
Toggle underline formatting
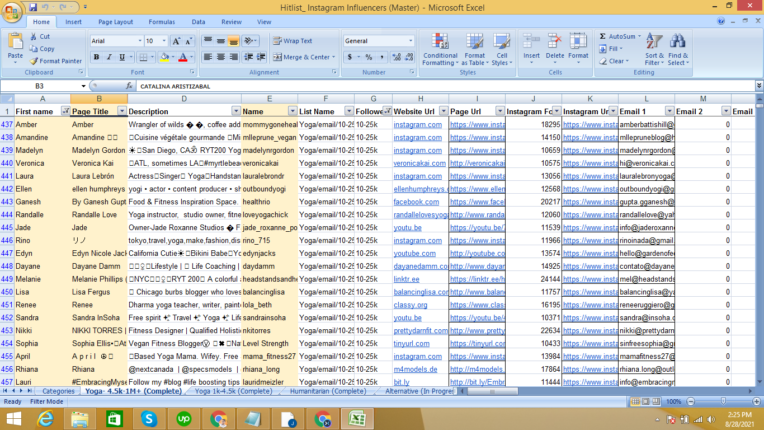tap(122, 57)
